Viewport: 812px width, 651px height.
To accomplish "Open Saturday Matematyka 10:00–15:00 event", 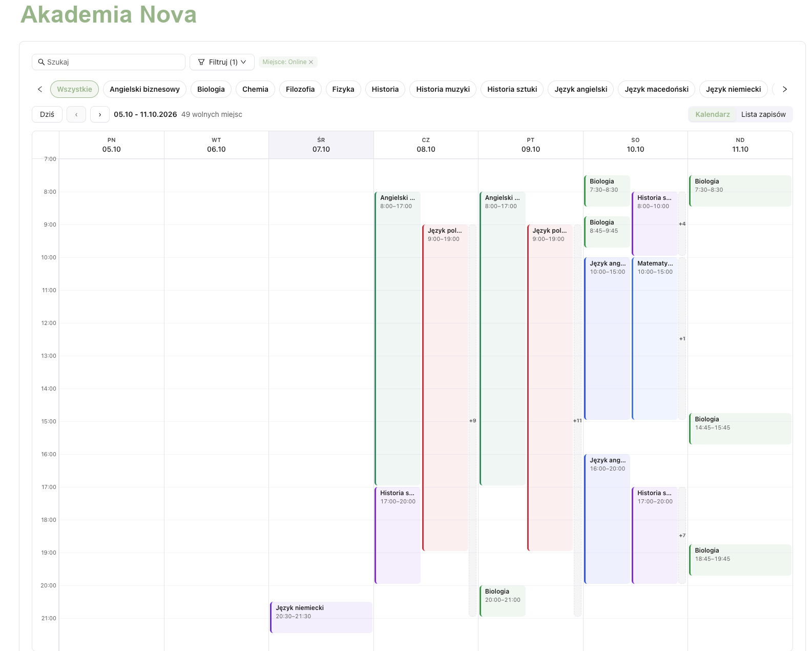I will [655, 338].
